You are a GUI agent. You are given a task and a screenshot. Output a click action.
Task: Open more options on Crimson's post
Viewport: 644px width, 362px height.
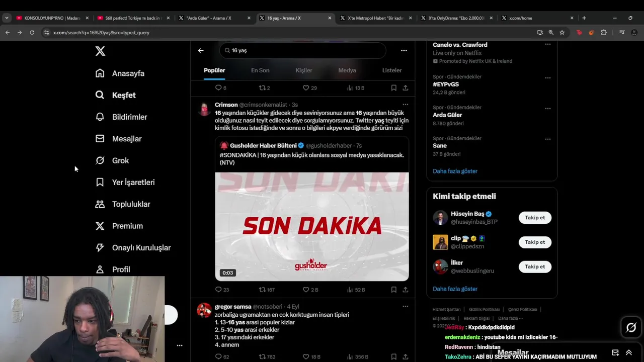point(405,105)
